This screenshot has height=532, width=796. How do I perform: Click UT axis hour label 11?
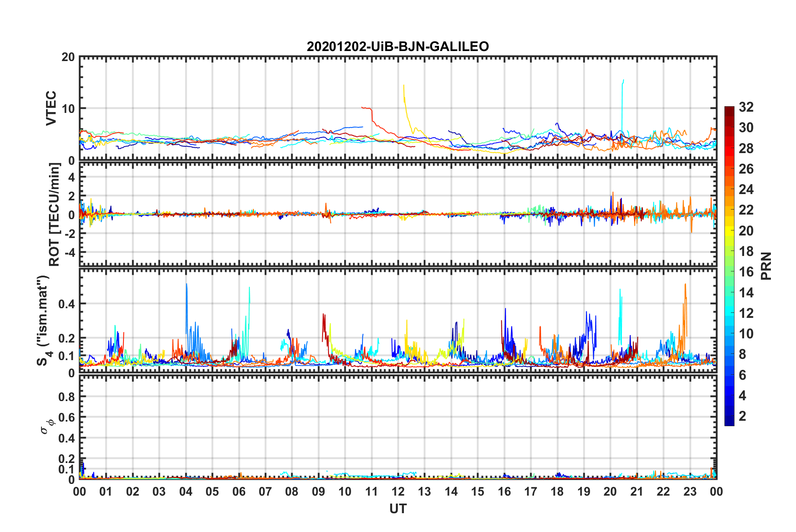(x=372, y=491)
